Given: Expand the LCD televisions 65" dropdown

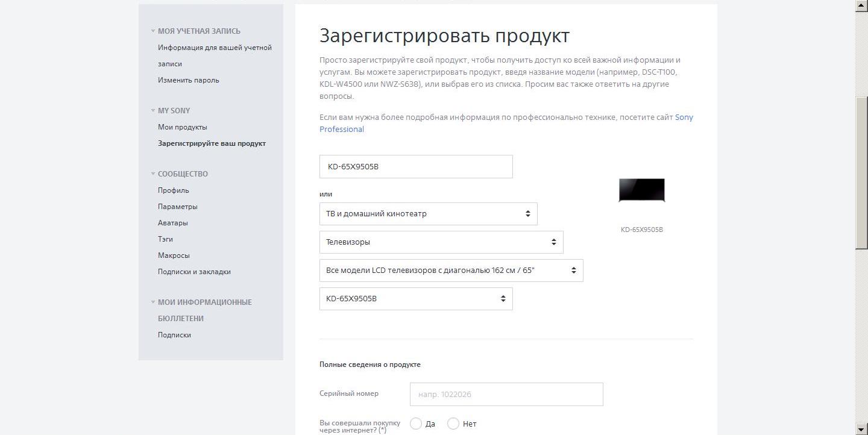Looking at the screenshot, I should (x=451, y=271).
